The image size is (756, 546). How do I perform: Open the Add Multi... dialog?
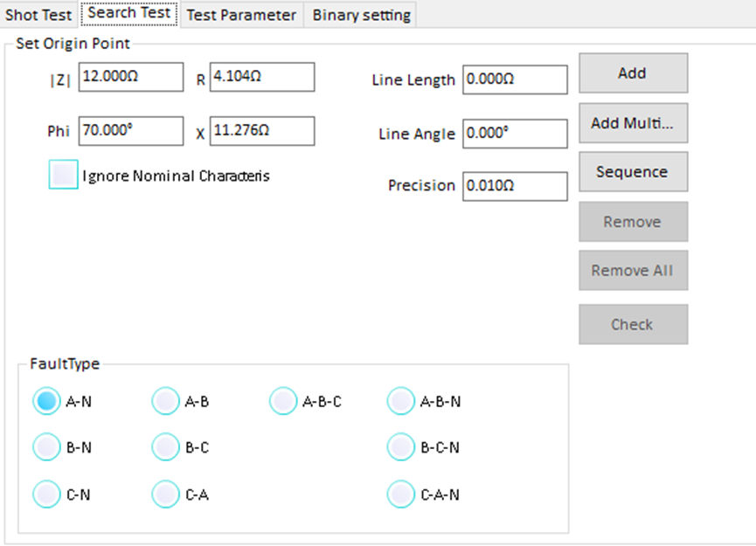633,123
